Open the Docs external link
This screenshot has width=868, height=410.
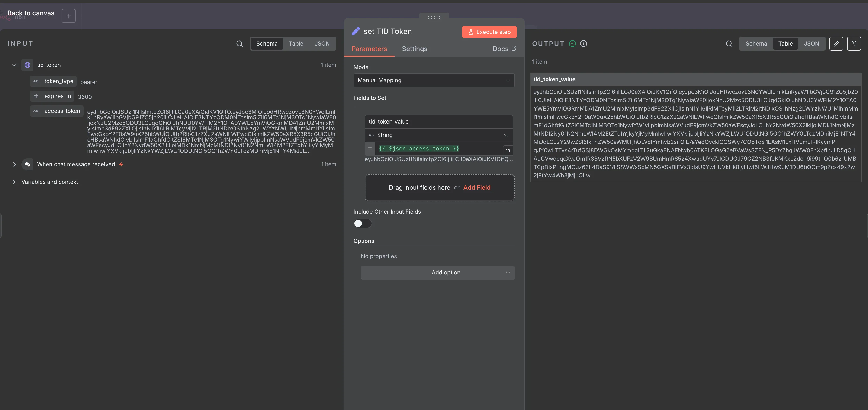(505, 49)
